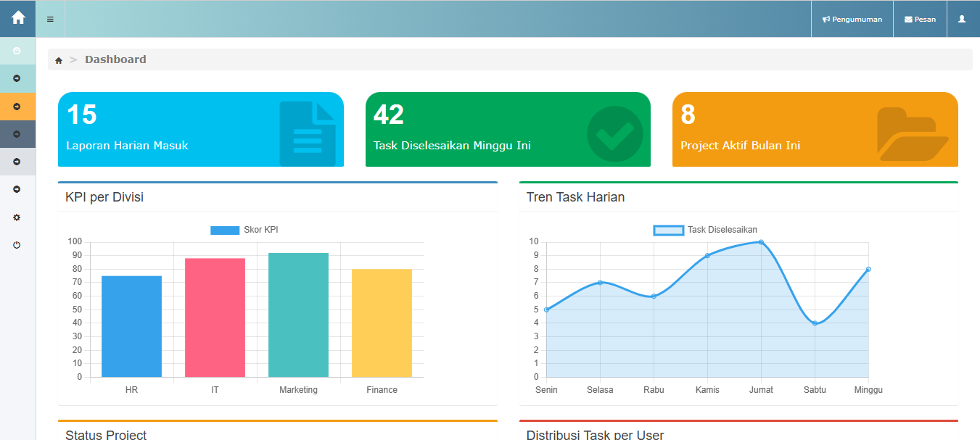The height and width of the screenshot is (440, 980).
Task: Expand the user profile menu in the top bar
Action: [x=962, y=19]
